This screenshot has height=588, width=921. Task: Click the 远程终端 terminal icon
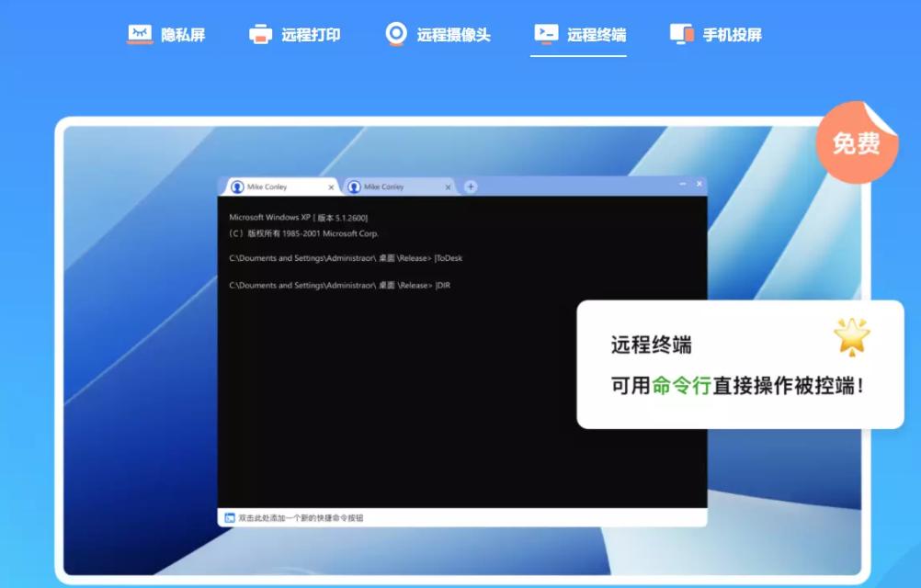(545, 33)
